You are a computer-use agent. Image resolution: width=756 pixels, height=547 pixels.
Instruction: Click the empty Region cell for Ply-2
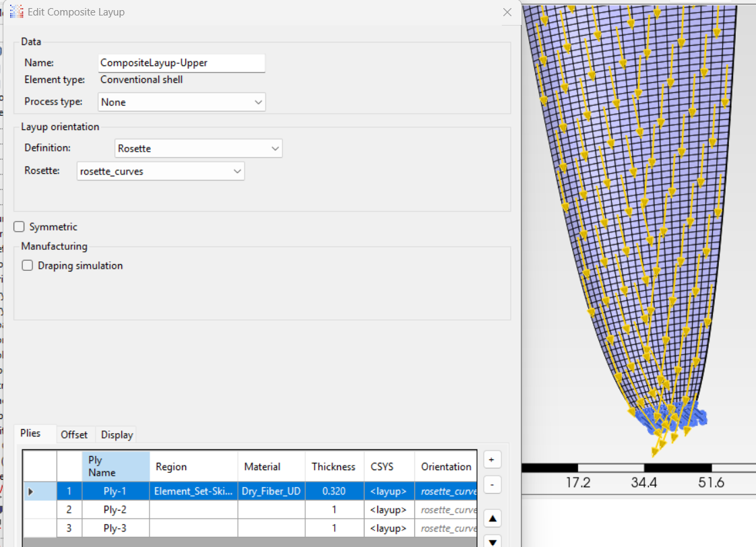[x=193, y=510]
